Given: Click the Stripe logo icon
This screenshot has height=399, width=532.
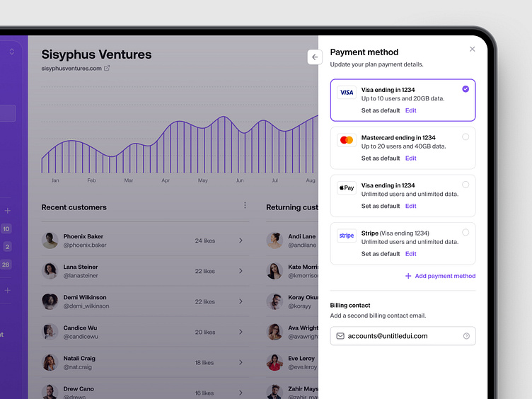Looking at the screenshot, I should pos(346,236).
